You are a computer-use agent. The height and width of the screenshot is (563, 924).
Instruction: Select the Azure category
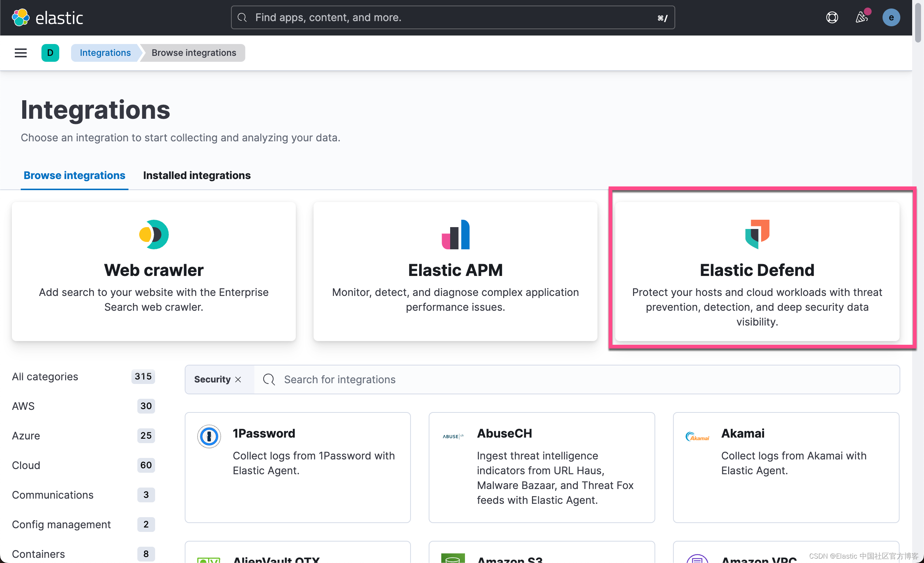(83, 435)
